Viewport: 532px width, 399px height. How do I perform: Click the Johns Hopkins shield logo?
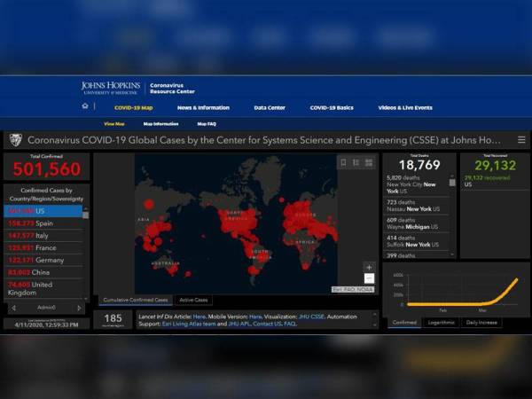15,140
